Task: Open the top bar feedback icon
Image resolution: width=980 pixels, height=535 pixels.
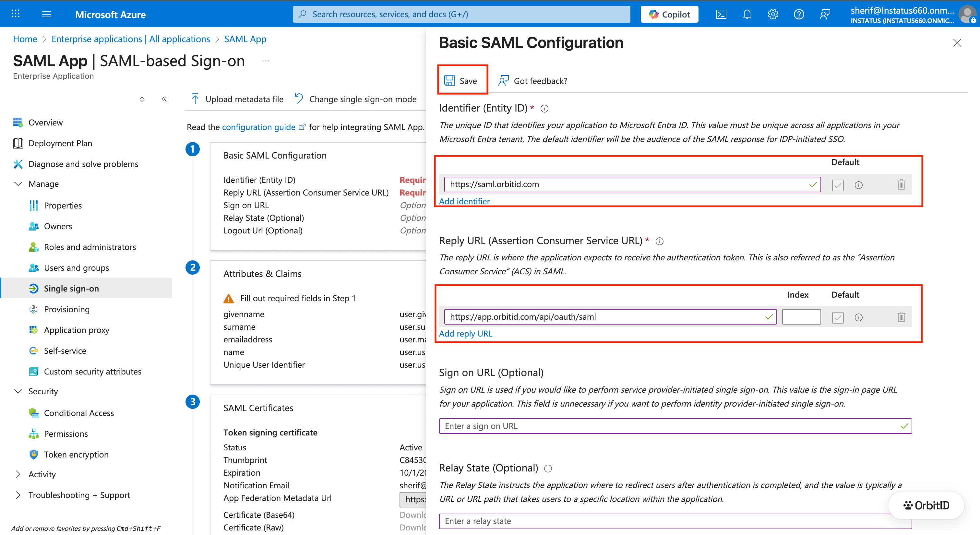Action: (x=825, y=15)
